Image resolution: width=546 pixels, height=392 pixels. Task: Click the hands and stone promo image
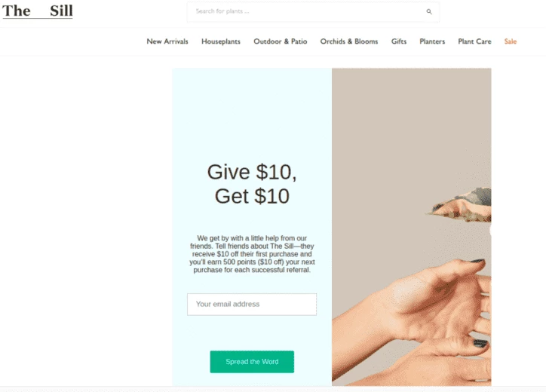[x=411, y=227]
